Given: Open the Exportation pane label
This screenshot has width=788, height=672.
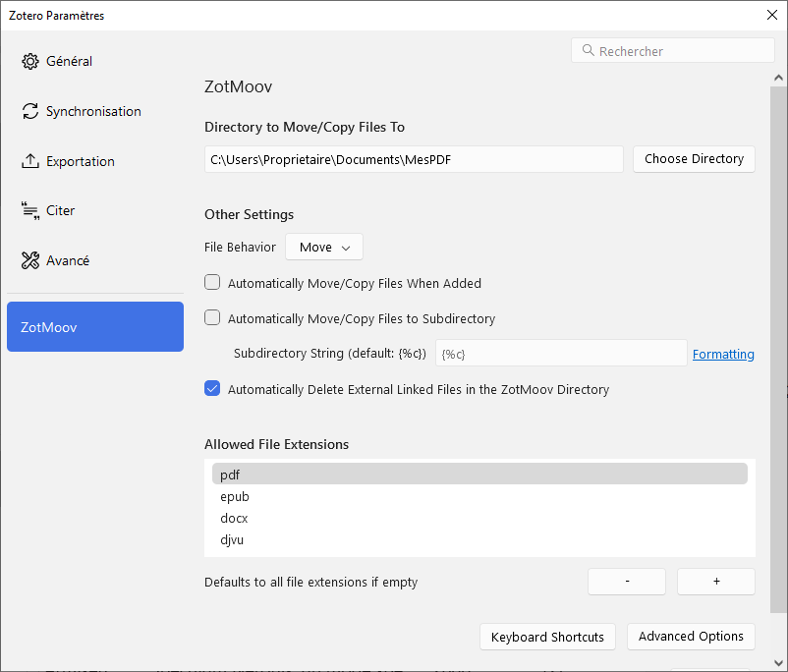Looking at the screenshot, I should click(81, 161).
